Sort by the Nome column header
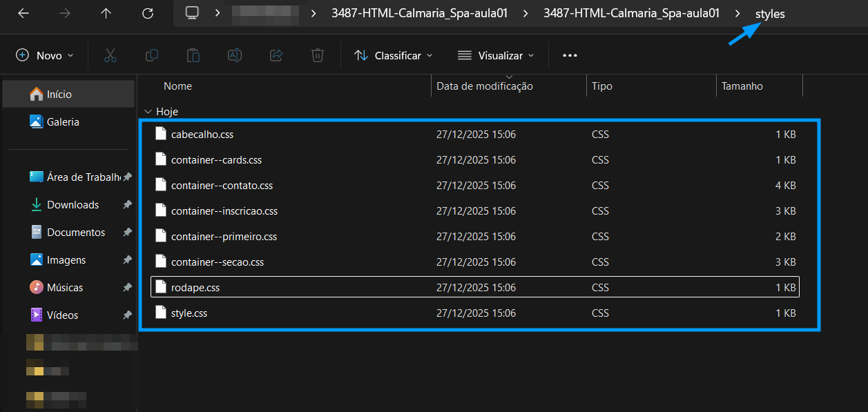The width and height of the screenshot is (868, 412). pos(177,86)
